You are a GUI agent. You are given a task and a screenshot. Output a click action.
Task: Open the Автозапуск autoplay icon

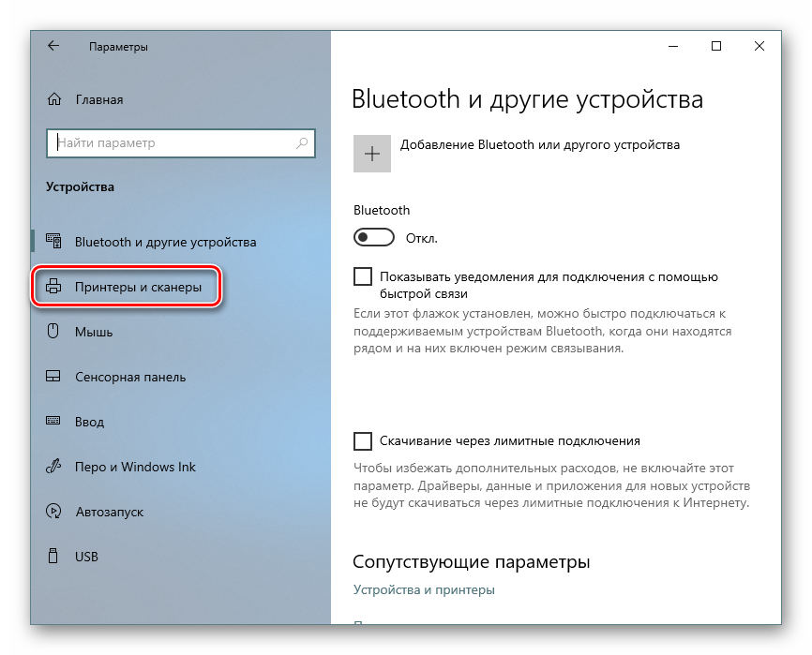tap(53, 512)
